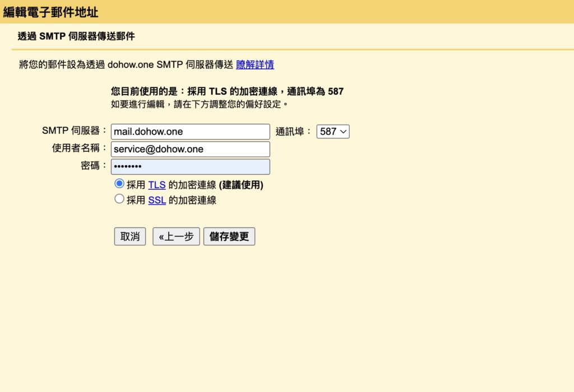The height and width of the screenshot is (392, 574).
Task: Click the (建議使用) recommended label text
Action: point(241,185)
